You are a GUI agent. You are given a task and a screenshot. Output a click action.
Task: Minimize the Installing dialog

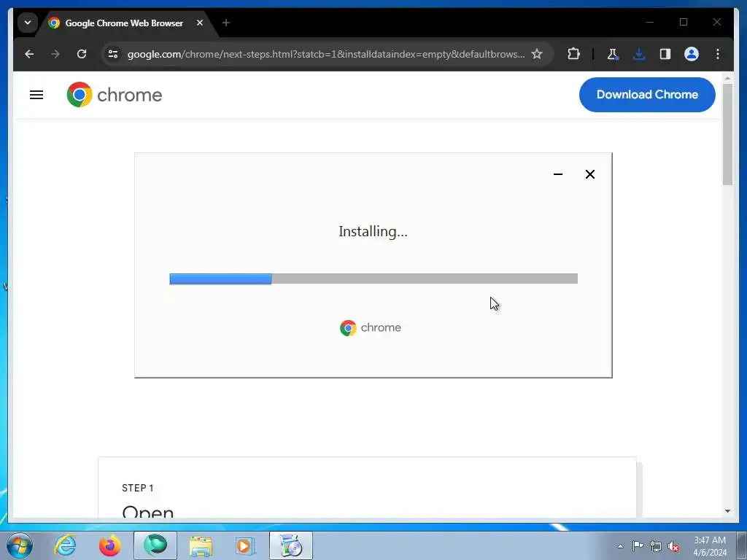point(558,174)
